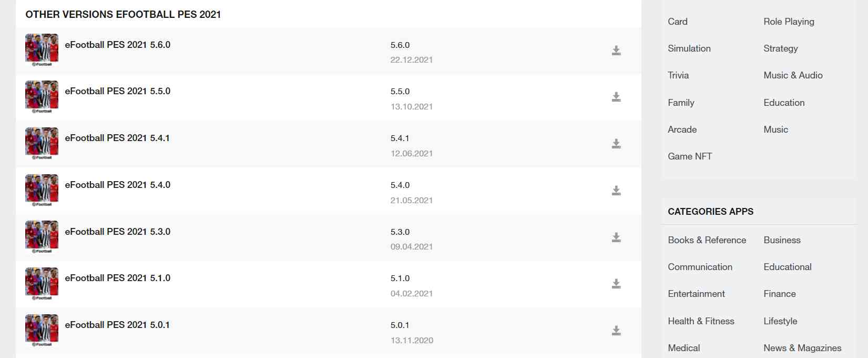Click download icon for version 5.1.0
Viewport: 868px width, 358px height.
pos(616,284)
